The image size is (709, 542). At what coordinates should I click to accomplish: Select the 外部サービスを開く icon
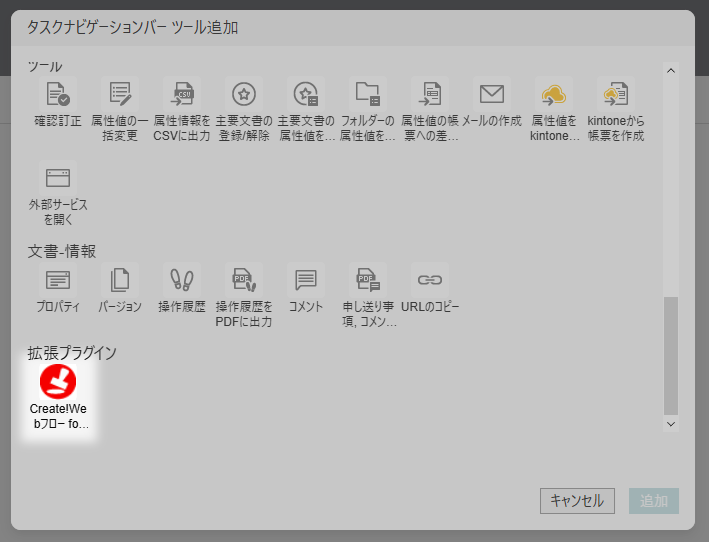point(58,178)
